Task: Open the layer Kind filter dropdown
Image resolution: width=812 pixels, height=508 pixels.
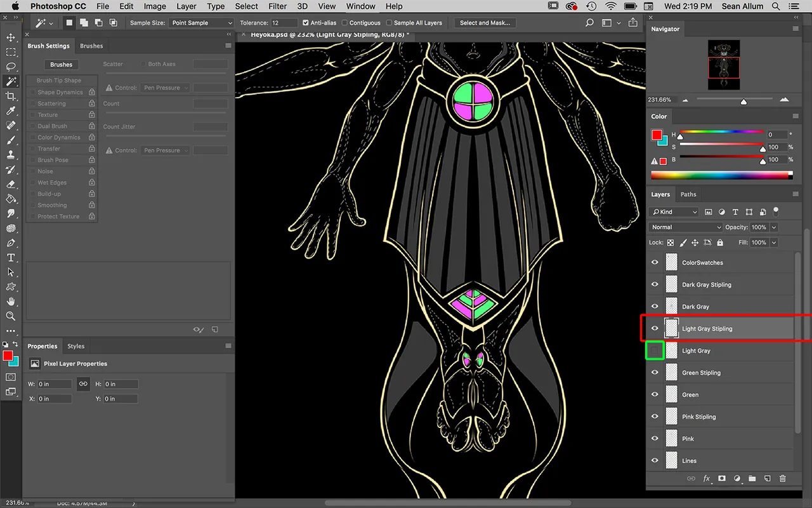Action: click(x=674, y=211)
